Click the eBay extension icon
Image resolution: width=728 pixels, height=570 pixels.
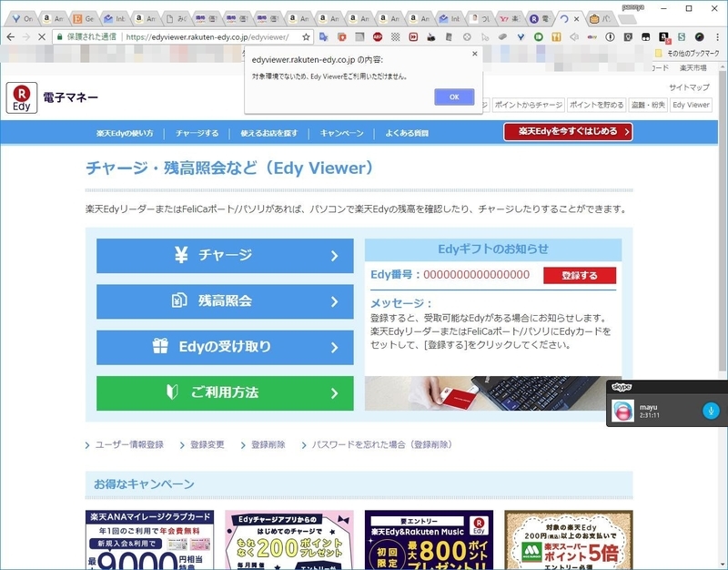point(592,36)
